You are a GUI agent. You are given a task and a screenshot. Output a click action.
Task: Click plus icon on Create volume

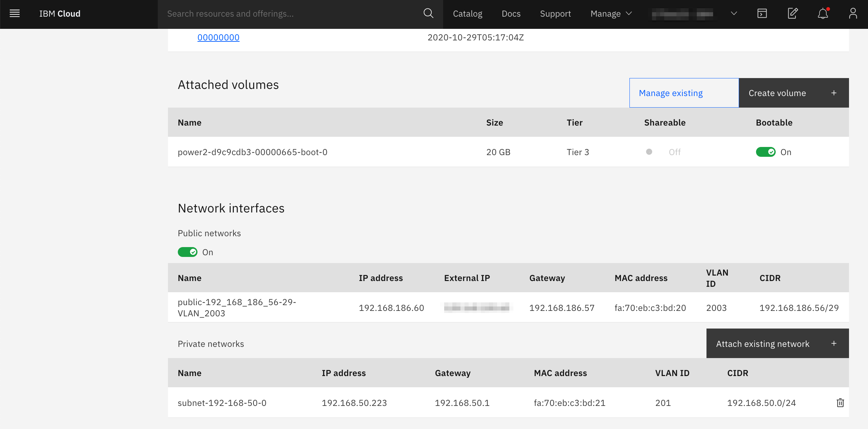pyautogui.click(x=834, y=93)
